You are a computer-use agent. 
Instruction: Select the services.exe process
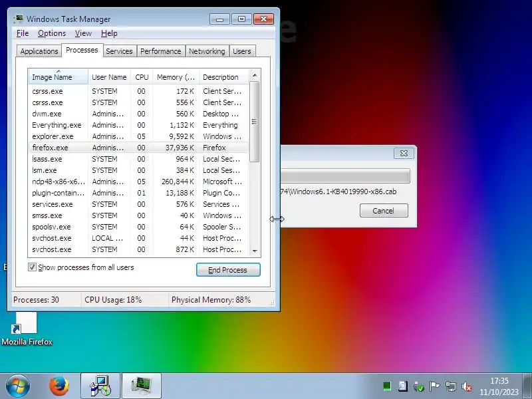tap(139, 204)
